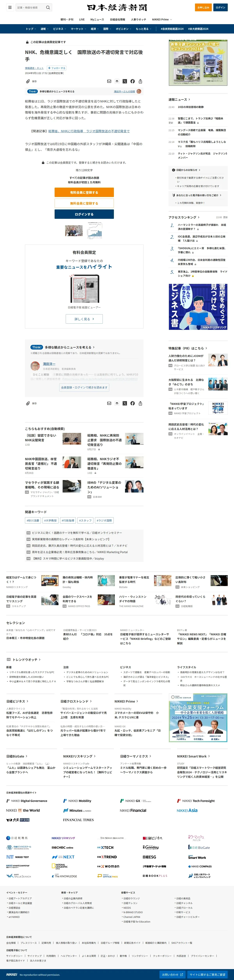Expand the 速報 navigation dropdown

(x=44, y=29)
